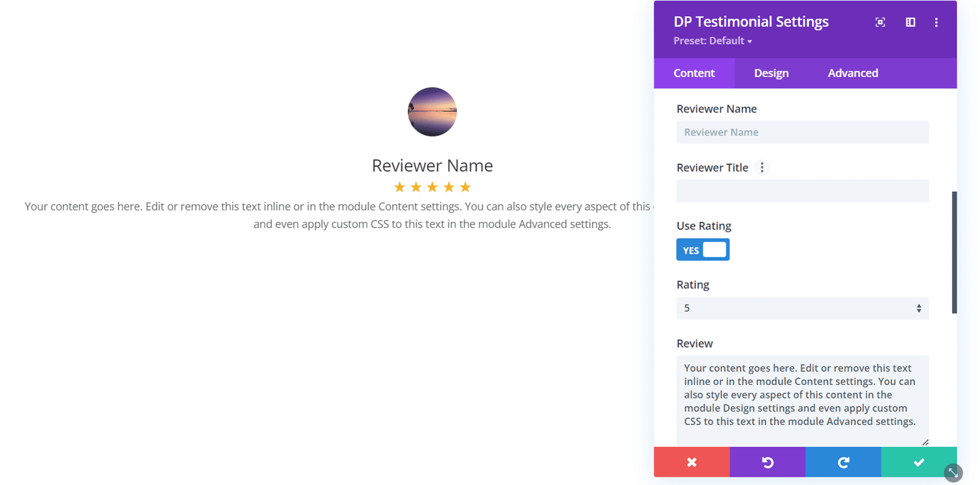
Task: Toggle the Use Rating switch off
Action: tap(703, 250)
